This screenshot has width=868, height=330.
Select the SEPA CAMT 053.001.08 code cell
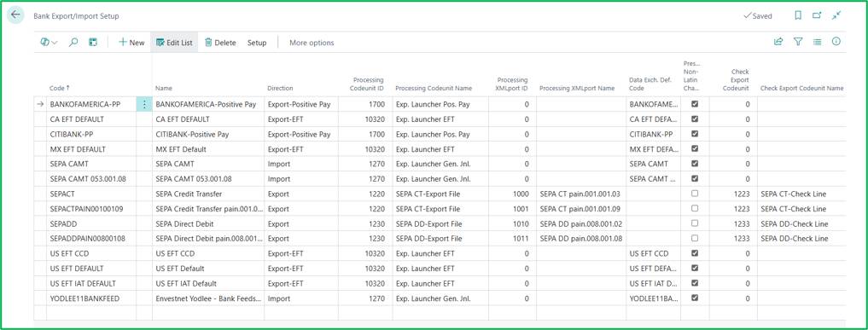[x=91, y=179]
